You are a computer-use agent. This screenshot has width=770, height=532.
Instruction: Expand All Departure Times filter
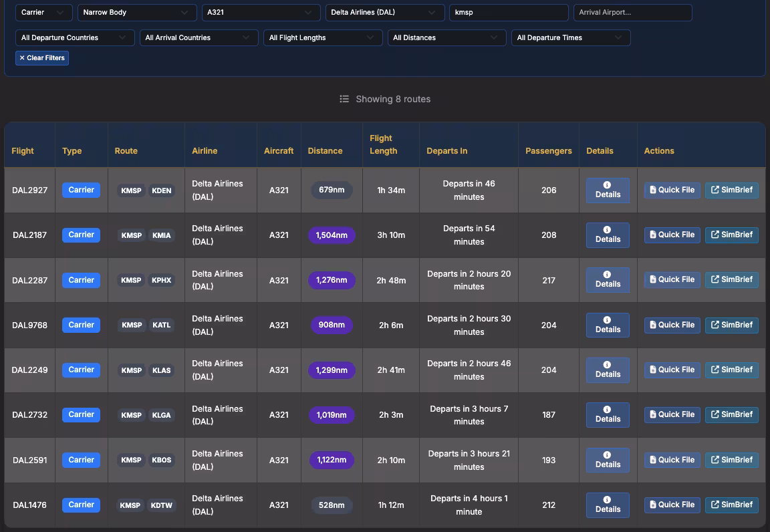(571, 38)
